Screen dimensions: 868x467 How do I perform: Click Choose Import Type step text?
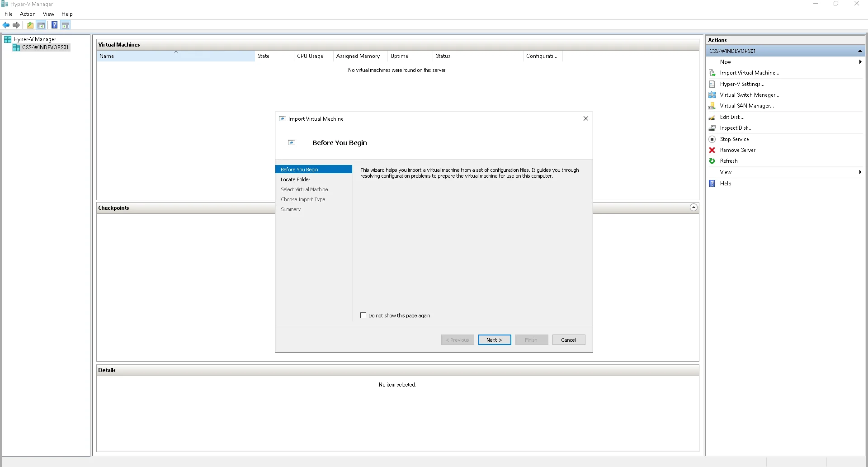pyautogui.click(x=303, y=199)
